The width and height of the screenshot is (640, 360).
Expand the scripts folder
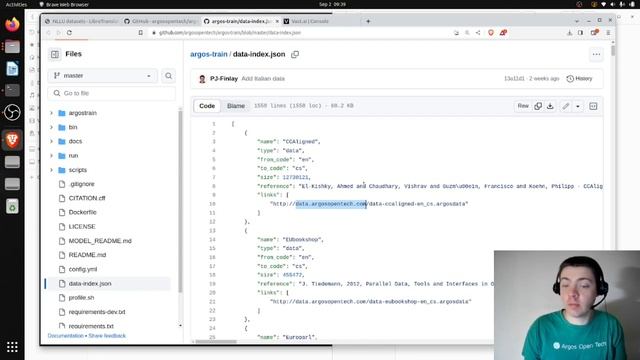tap(51, 170)
